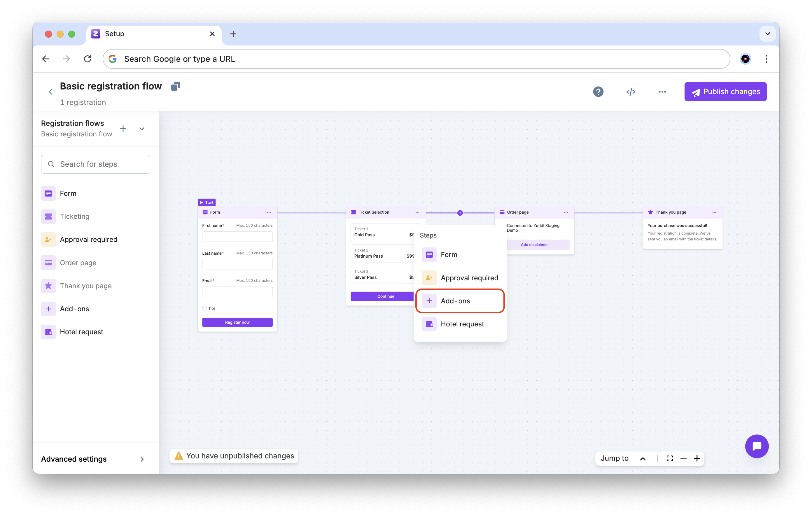Open the help question mark icon

pyautogui.click(x=598, y=92)
